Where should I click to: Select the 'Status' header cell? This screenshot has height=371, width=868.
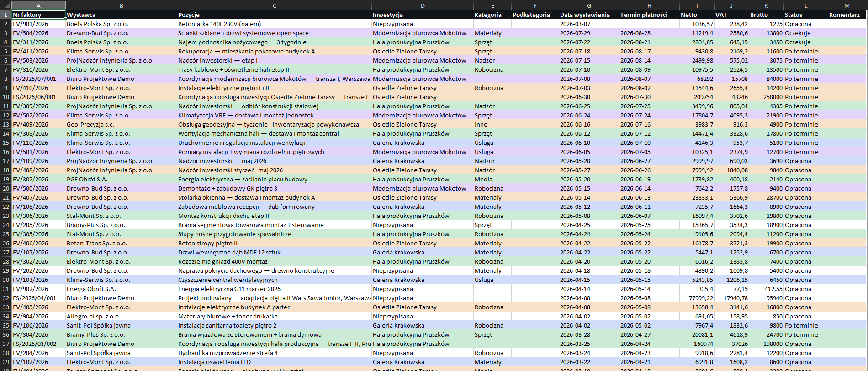tap(805, 15)
